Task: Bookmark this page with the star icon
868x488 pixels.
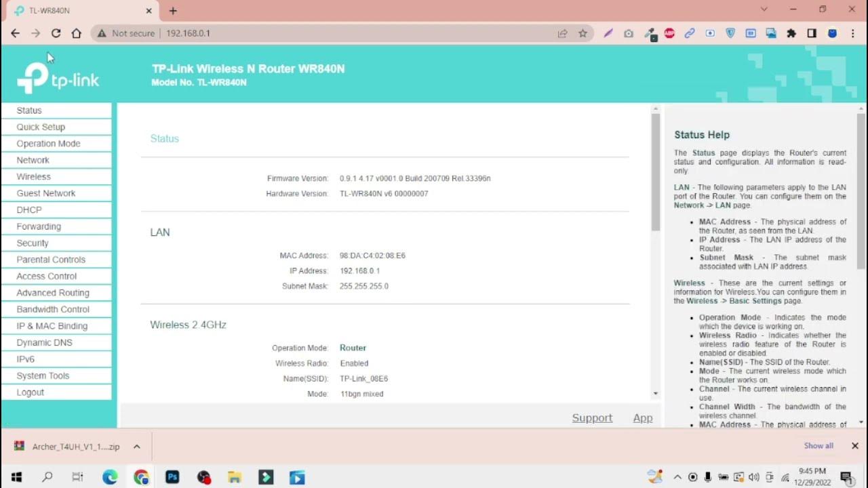Action: [583, 33]
